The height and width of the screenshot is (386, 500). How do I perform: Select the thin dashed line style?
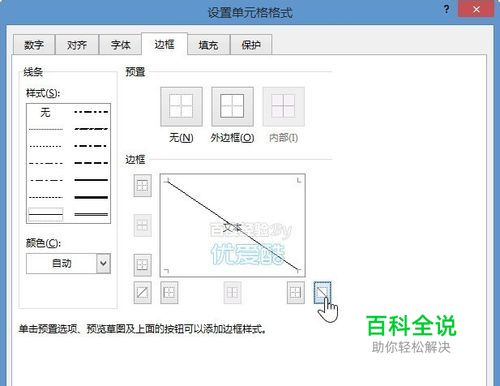(46, 197)
